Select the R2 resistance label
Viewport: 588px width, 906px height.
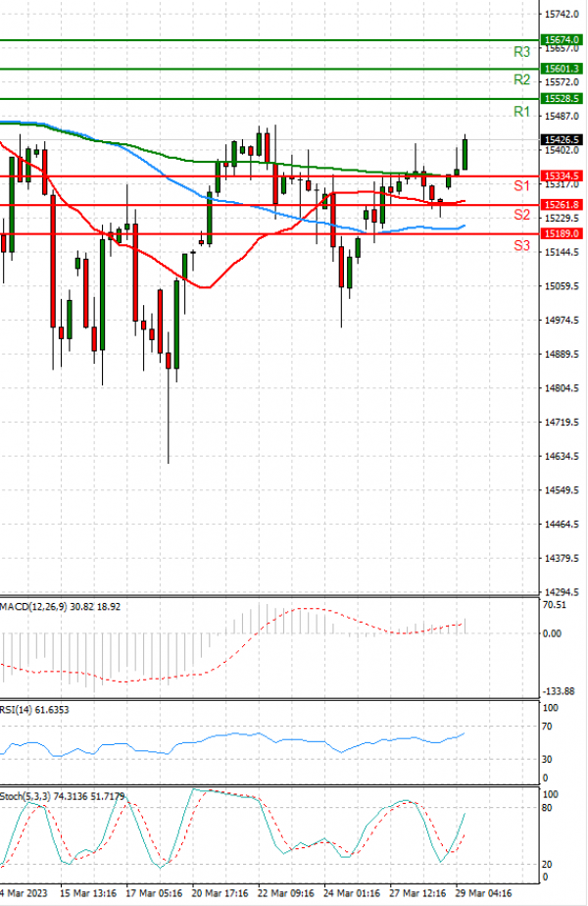521,79
